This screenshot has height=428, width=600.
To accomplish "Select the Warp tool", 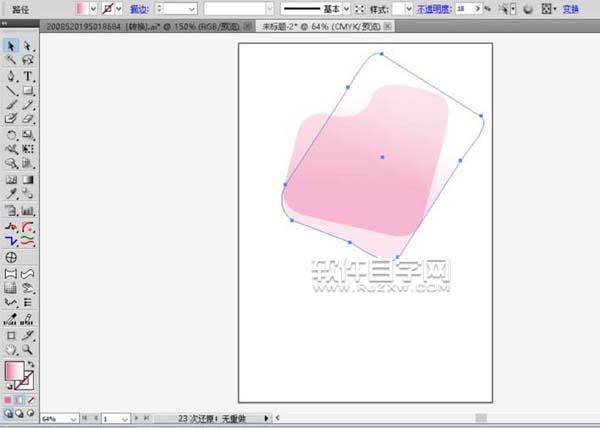I will pyautogui.click(x=11, y=149).
